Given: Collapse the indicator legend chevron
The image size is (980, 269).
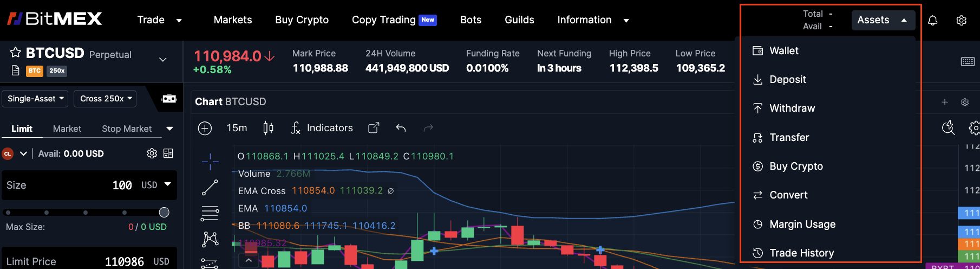Looking at the screenshot, I should click(249, 261).
